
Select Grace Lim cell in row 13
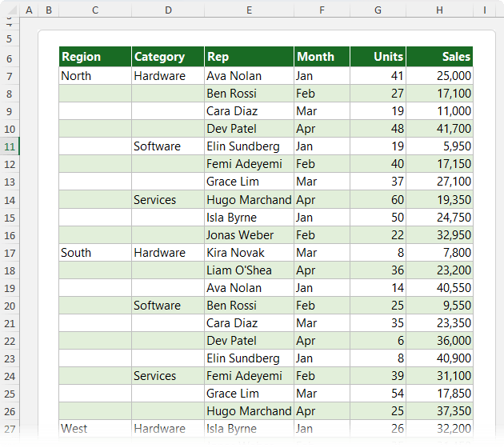click(x=249, y=182)
